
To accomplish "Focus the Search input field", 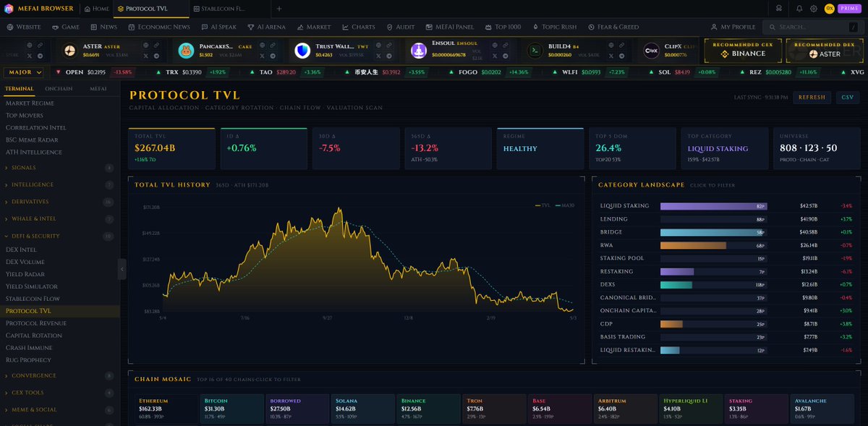I will [812, 27].
